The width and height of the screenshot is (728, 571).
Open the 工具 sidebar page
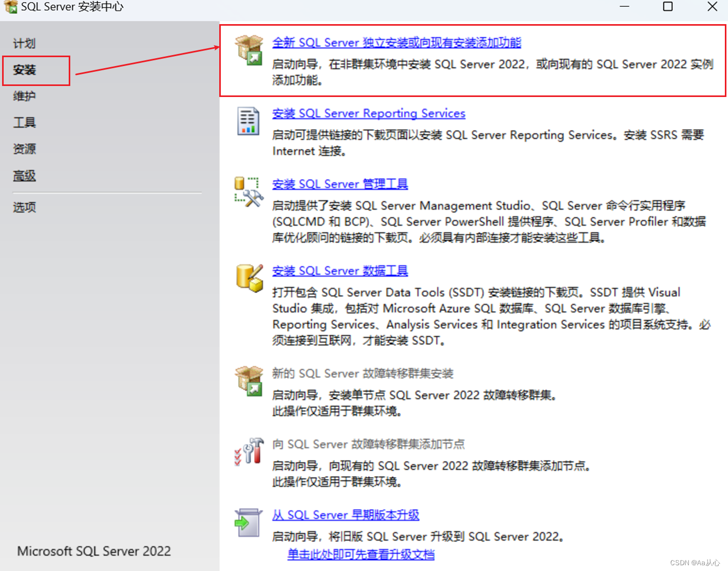point(24,123)
